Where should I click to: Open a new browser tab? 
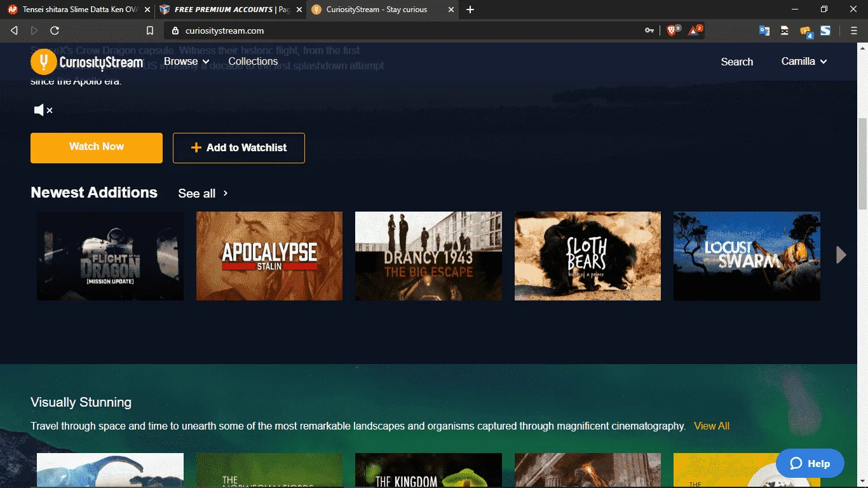tap(470, 10)
